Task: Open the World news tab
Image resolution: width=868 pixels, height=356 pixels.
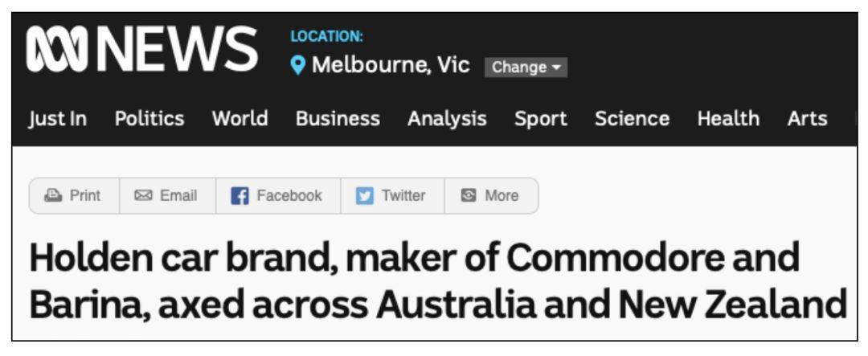Action: (x=240, y=118)
